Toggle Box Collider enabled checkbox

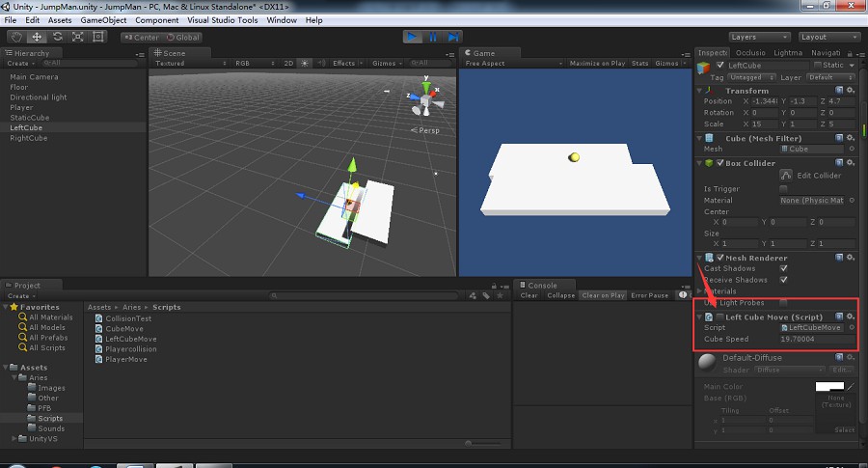[x=720, y=163]
